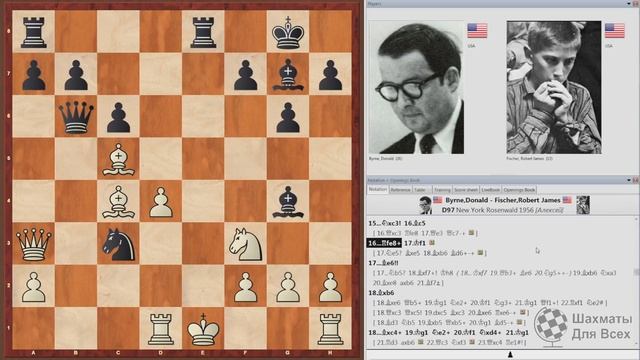Jump to move 18.Bxb6 in notation
The width and height of the screenshot is (640, 360).
[x=381, y=293]
